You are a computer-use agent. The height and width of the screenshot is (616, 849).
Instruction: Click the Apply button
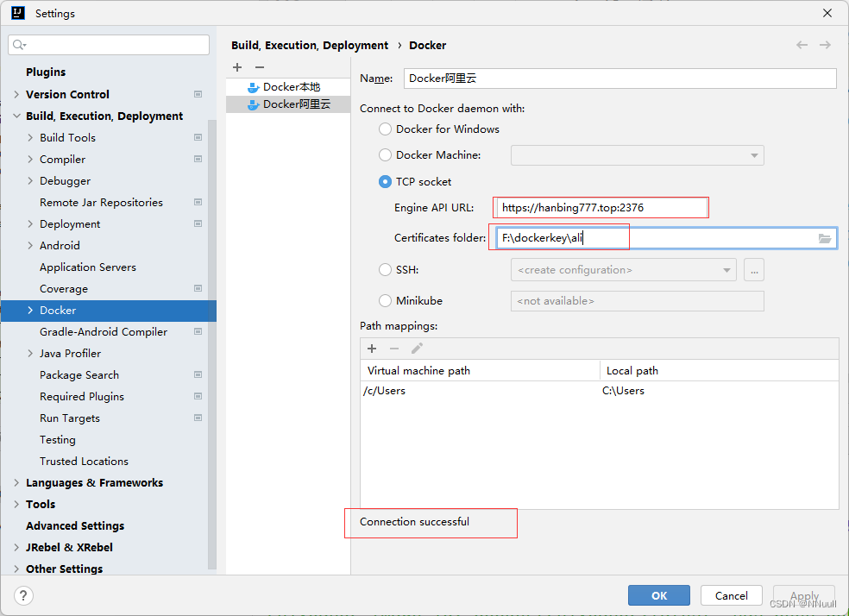point(804,595)
